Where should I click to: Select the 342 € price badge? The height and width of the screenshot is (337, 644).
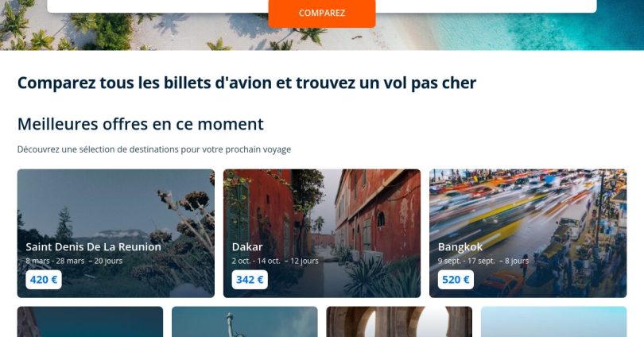point(250,280)
